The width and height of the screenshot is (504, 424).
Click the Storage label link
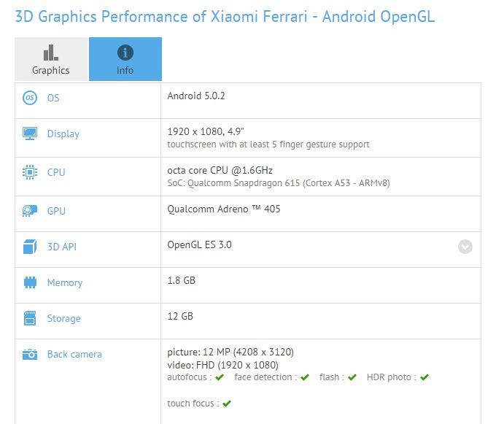tap(63, 318)
